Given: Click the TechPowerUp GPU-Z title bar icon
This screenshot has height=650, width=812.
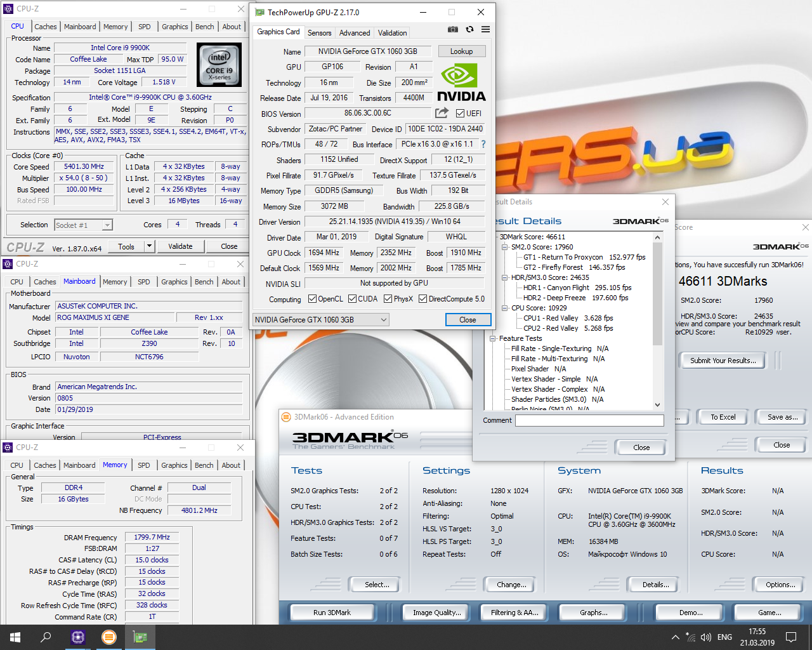Looking at the screenshot, I should (259, 12).
